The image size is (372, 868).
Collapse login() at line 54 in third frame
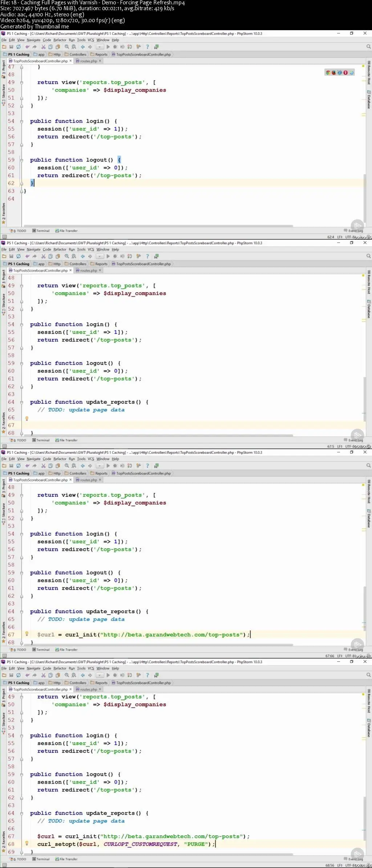22,534
